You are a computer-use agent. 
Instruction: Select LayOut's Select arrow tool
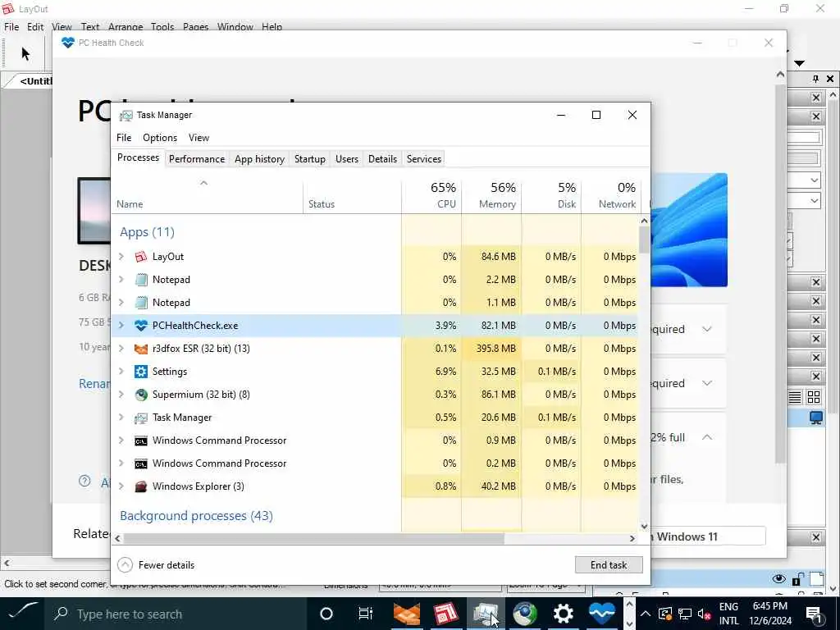point(25,53)
